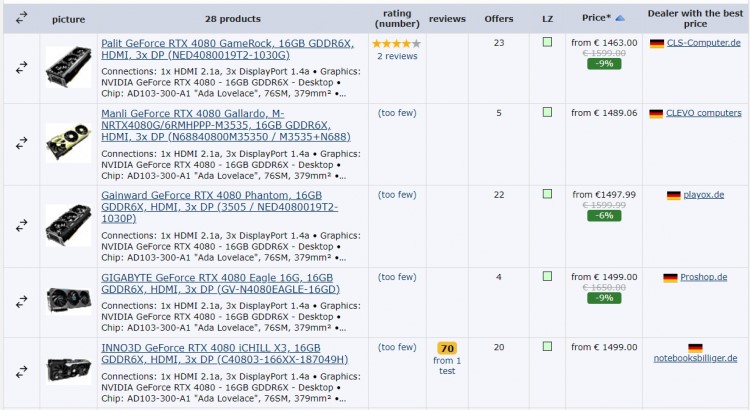Image resolution: width=750 pixels, height=410 pixels.
Task: Click compare arrows for Palit GameRock row
Action: tap(22, 67)
